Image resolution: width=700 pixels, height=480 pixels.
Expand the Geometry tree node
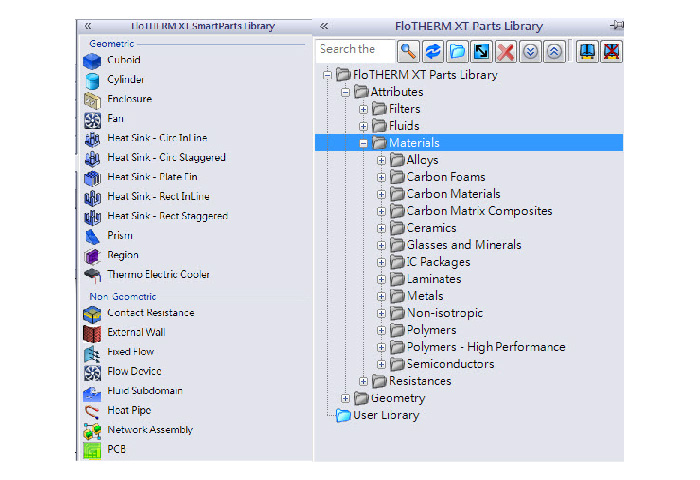[x=346, y=398]
